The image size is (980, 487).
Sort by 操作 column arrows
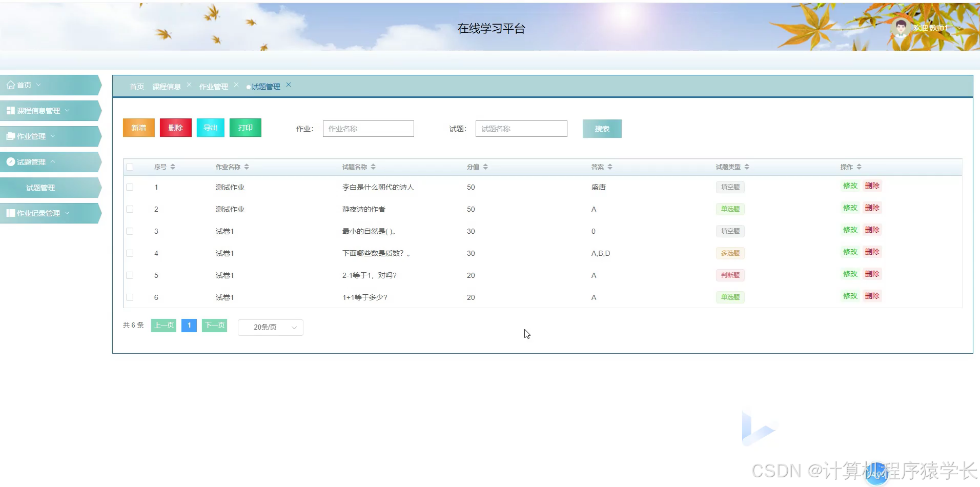859,167
